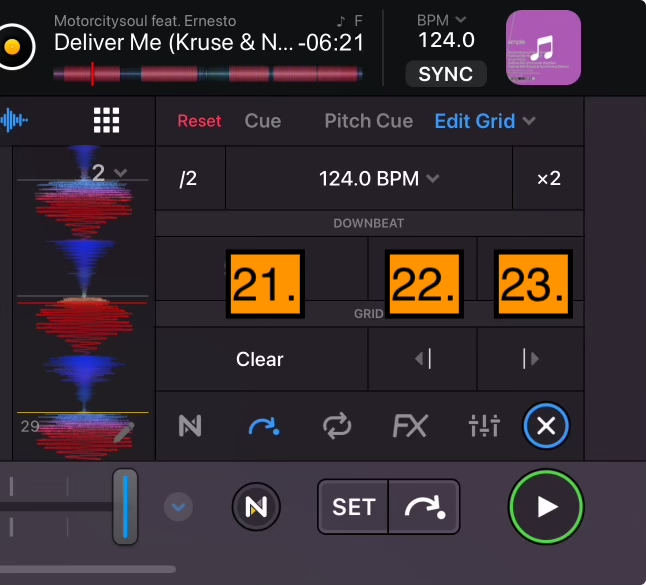Click the downbeat button labeled 21
646x585 pixels.
(x=265, y=284)
